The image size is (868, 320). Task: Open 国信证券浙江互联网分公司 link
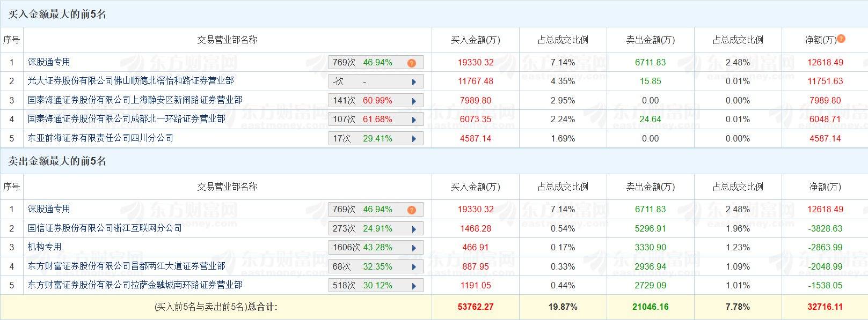[x=105, y=228]
